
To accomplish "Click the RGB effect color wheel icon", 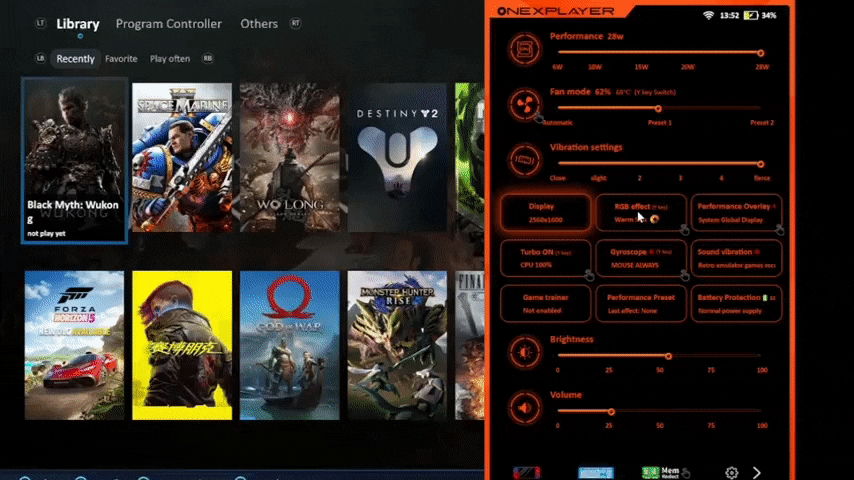I will click(x=654, y=219).
